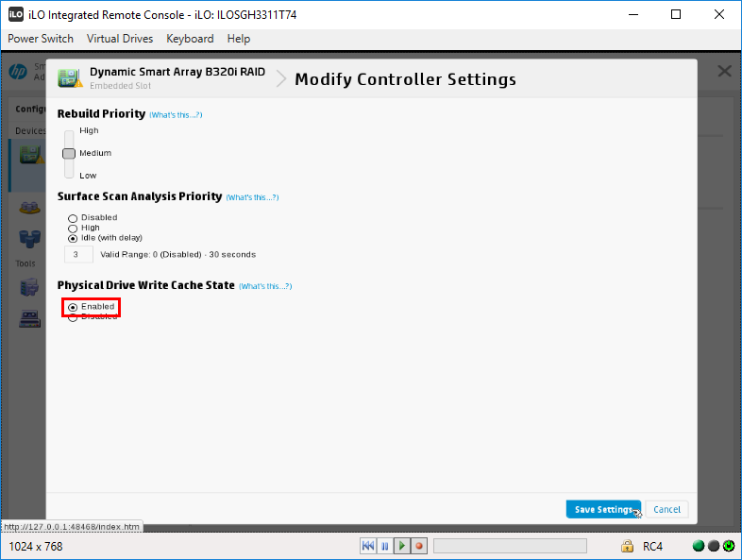Click the Low label of Rebuild Priority

pyautogui.click(x=88, y=176)
